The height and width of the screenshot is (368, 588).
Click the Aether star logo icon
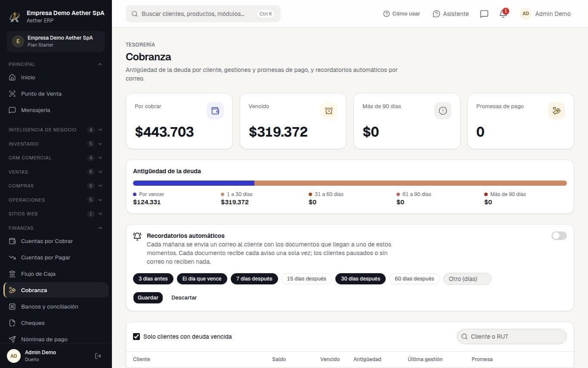pos(15,17)
